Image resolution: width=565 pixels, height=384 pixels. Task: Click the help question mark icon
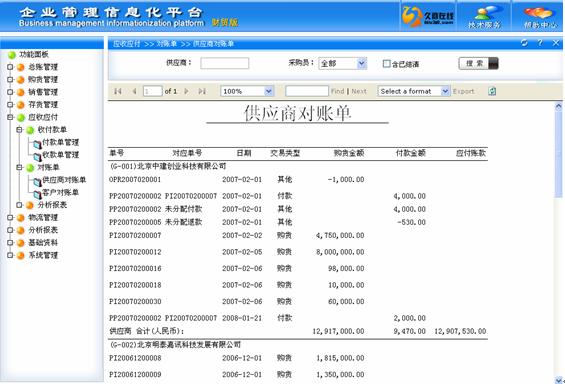tap(540, 43)
